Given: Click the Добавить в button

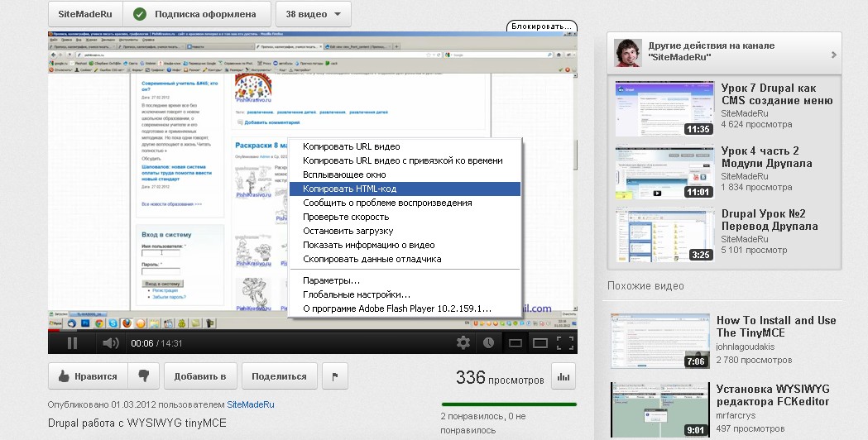Looking at the screenshot, I should [200, 376].
